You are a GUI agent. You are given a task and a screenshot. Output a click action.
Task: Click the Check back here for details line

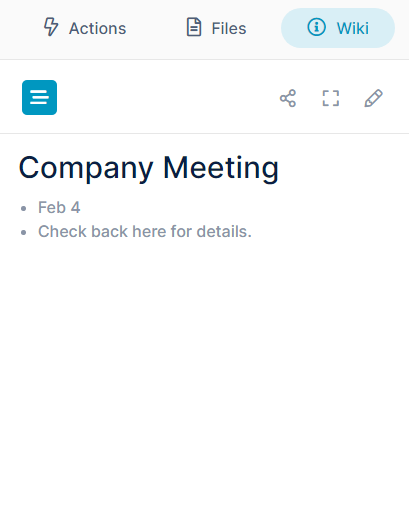point(145,231)
